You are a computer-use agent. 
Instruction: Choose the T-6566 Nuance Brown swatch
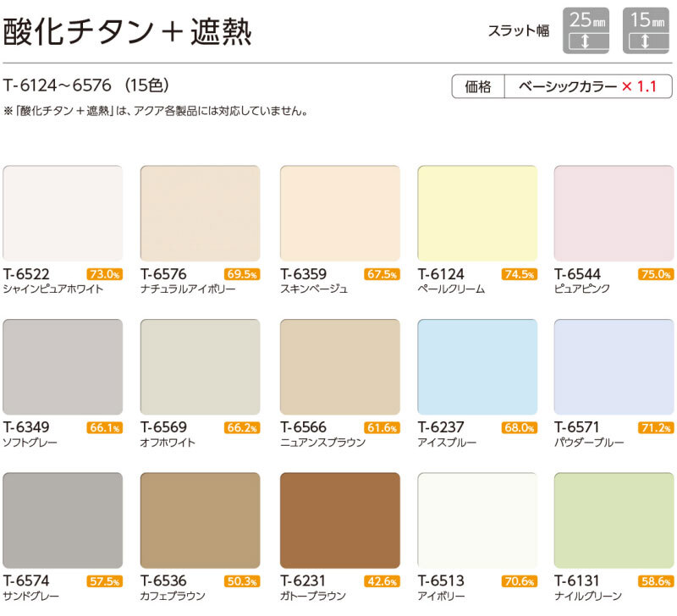click(339, 366)
